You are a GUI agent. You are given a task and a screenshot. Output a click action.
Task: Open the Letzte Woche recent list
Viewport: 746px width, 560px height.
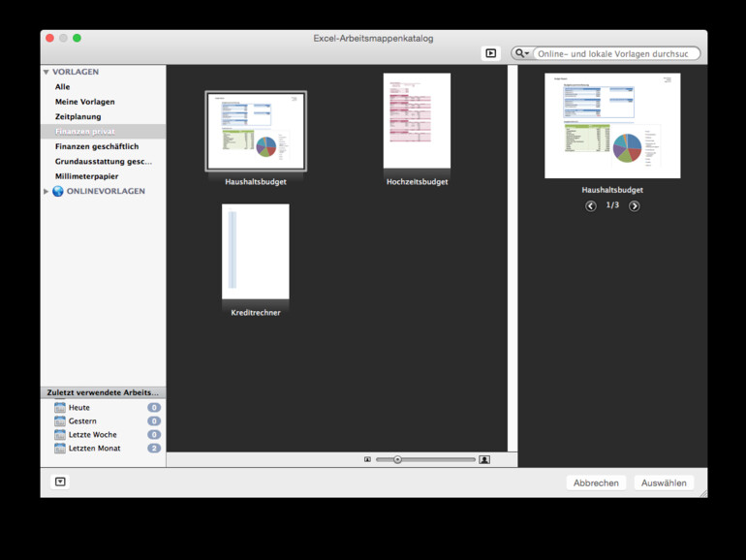(104, 435)
